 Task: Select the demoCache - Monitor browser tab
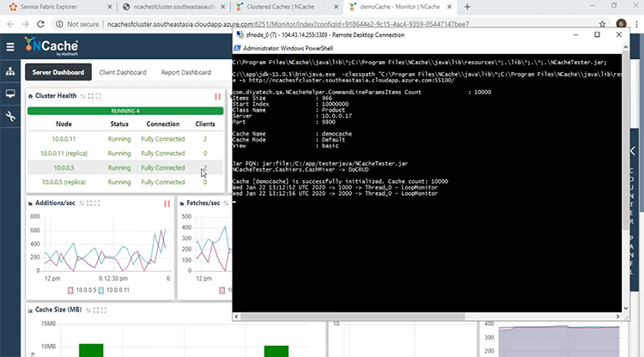click(x=399, y=7)
